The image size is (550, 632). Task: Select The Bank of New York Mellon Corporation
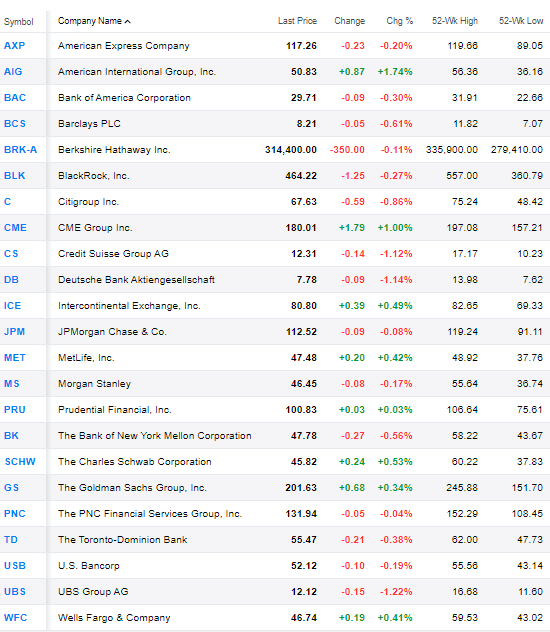(155, 436)
